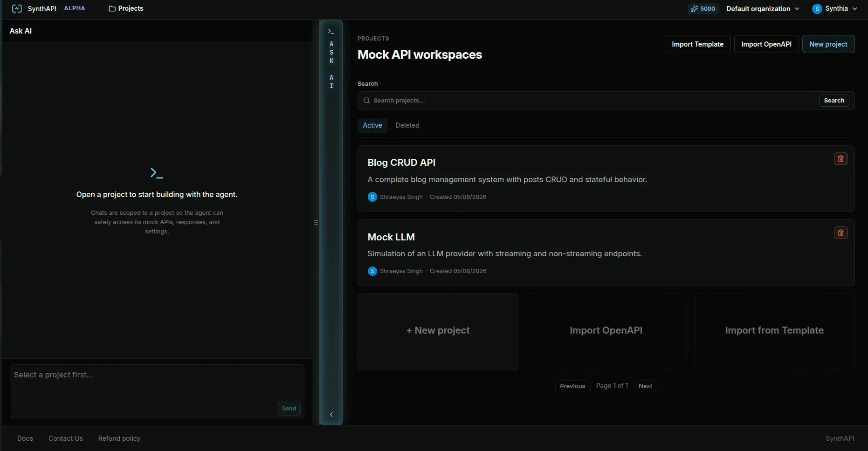Click the Mock LLM description text
Viewport: 868px width, 451px height.
505,254
